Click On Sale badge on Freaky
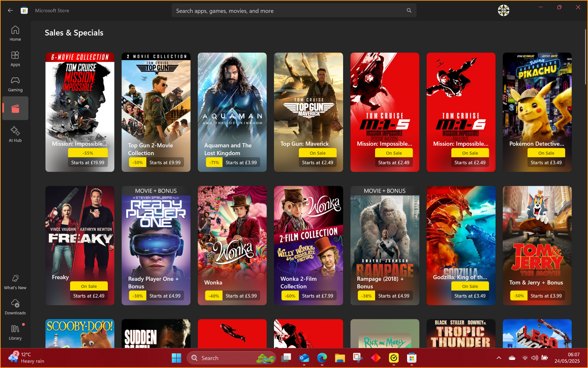The width and height of the screenshot is (588, 368). pos(89,286)
